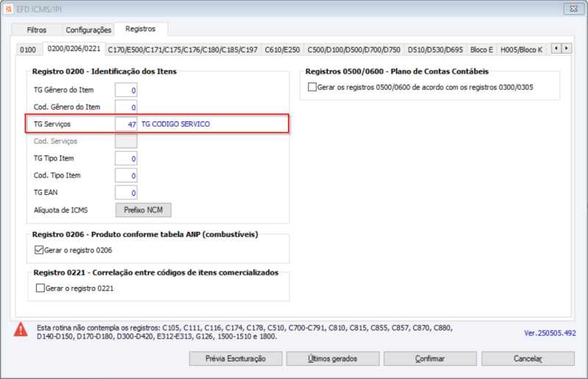Viewport: 588px width, 379px height.
Task: Click the TG EAN field
Action: tap(126, 193)
